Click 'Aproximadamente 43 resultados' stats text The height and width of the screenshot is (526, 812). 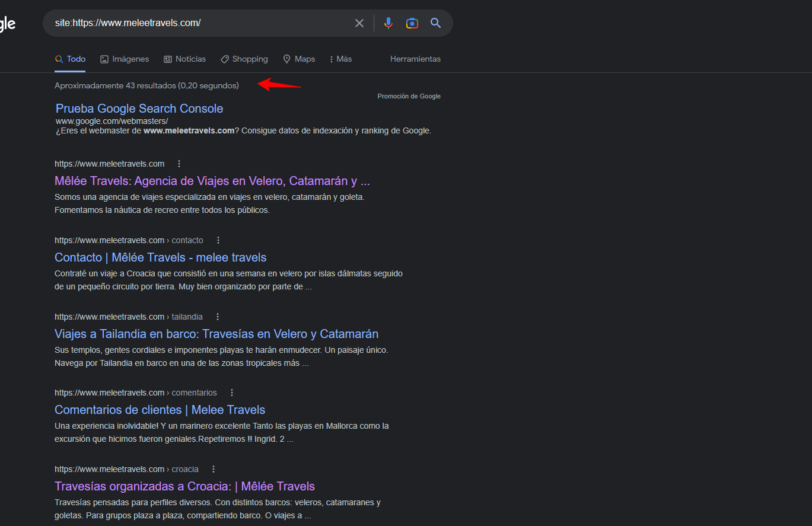click(x=147, y=85)
